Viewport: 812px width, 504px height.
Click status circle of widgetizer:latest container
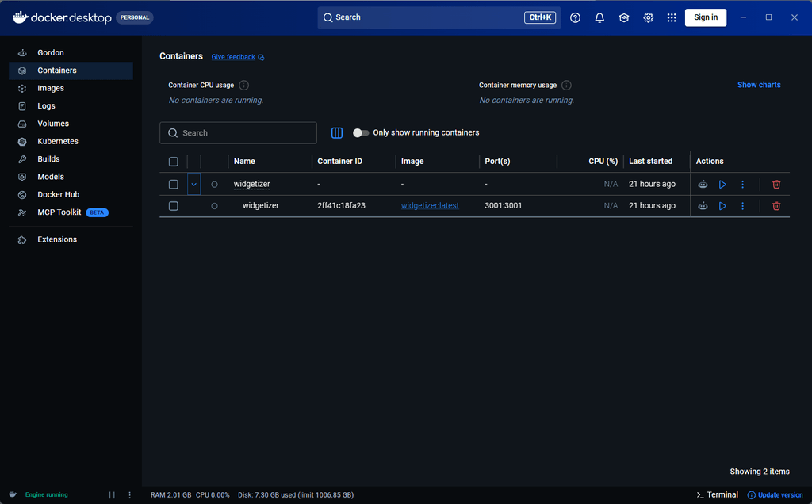(x=214, y=206)
